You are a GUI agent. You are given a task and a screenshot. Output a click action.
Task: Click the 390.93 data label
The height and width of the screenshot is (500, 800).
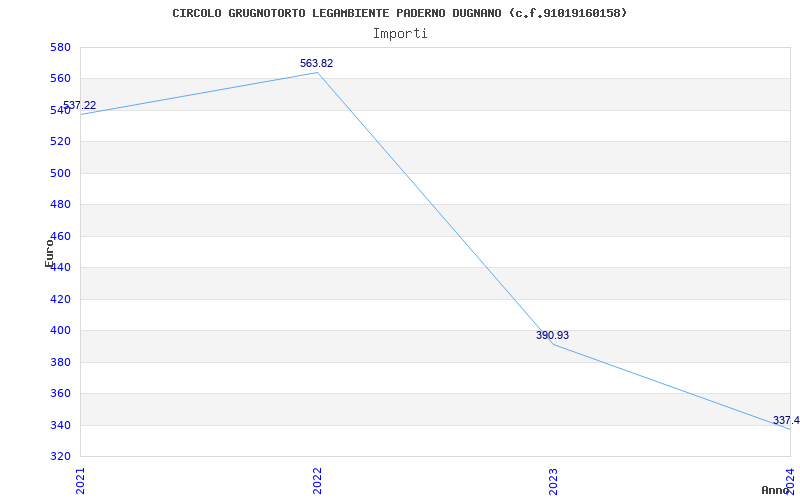tap(552, 335)
